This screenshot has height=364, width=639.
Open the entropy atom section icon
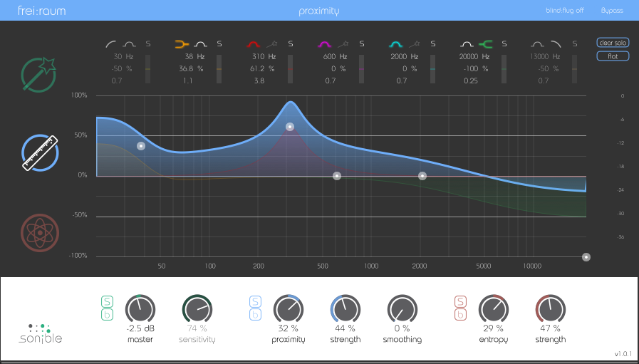(x=40, y=233)
